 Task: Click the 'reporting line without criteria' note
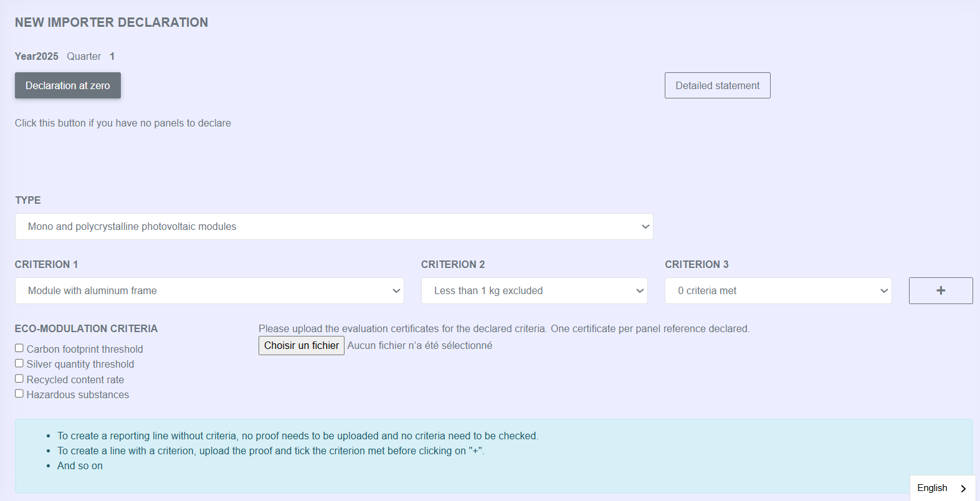(298, 436)
